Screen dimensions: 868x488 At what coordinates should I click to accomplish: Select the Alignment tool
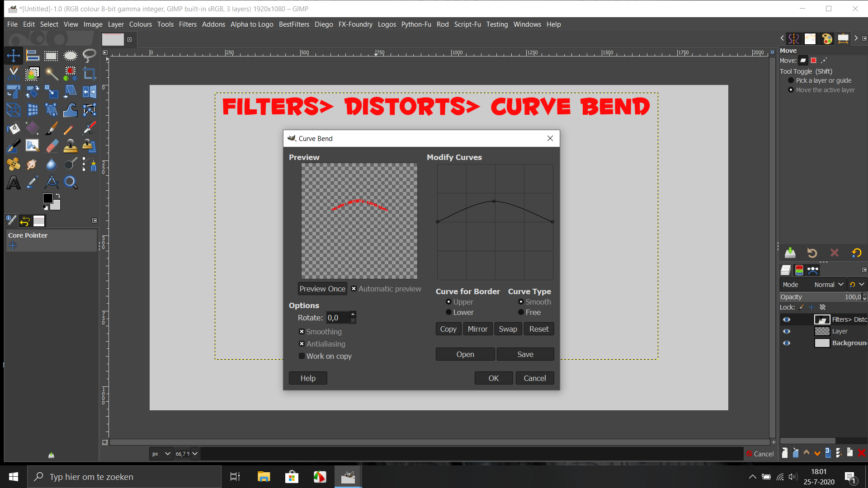[x=33, y=56]
